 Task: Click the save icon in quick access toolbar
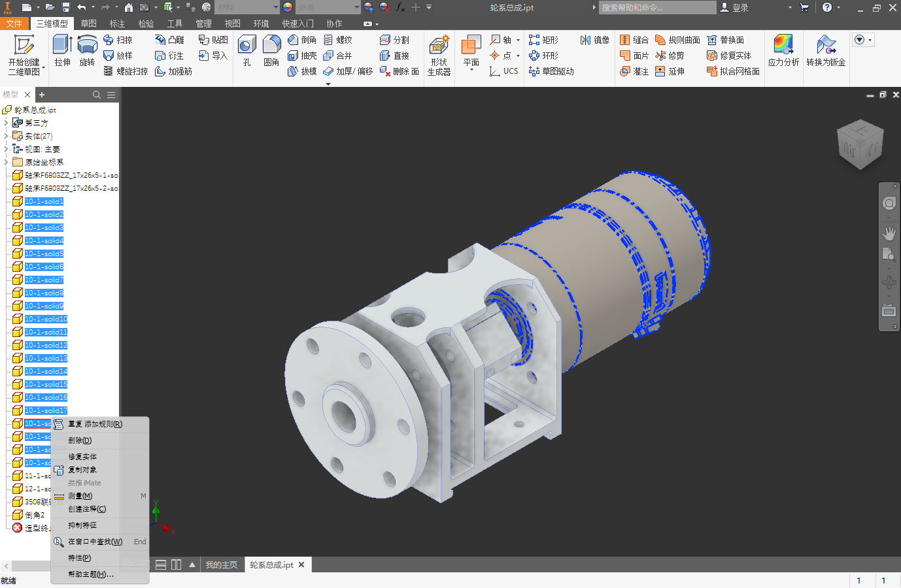66,7
